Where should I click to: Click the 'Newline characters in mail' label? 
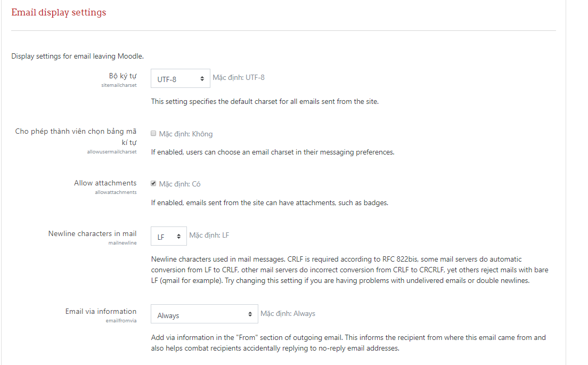[92, 233]
